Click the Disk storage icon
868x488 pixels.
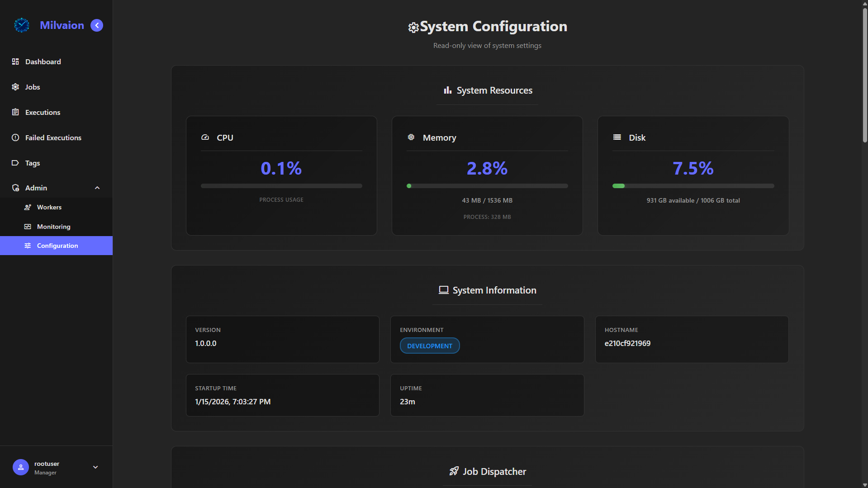point(617,137)
